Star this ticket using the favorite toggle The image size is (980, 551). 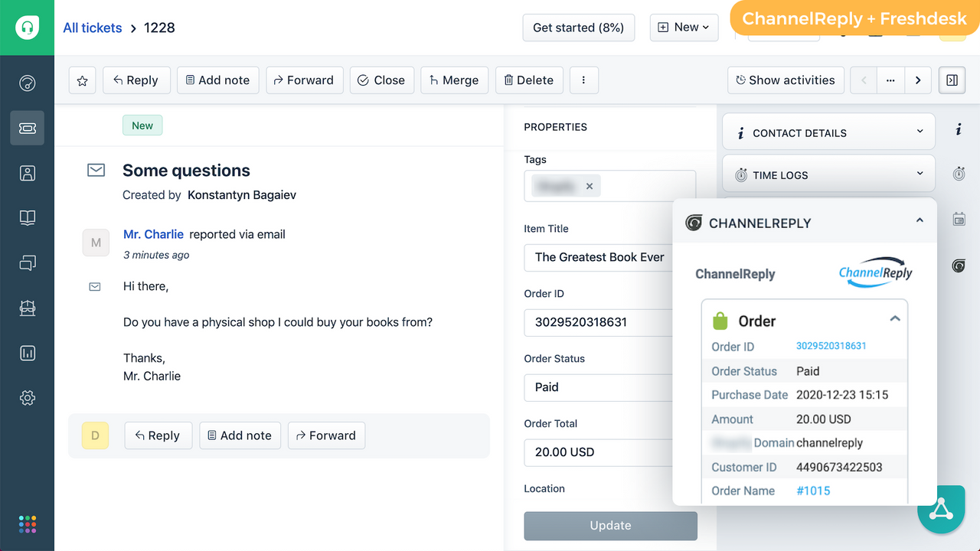tap(82, 80)
